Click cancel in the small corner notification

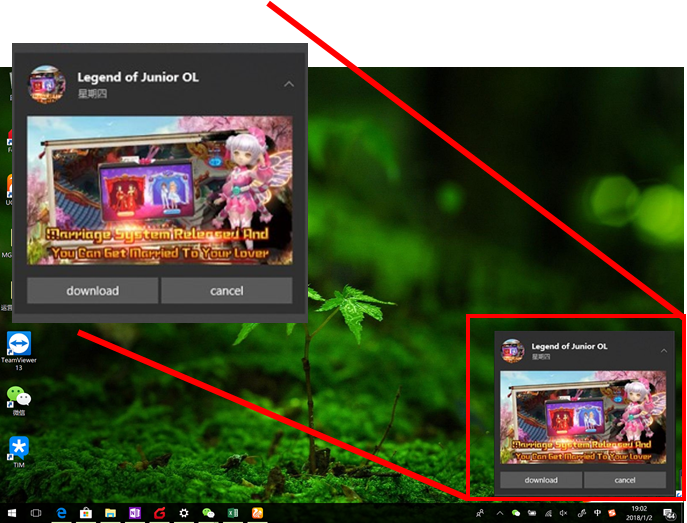tap(625, 480)
